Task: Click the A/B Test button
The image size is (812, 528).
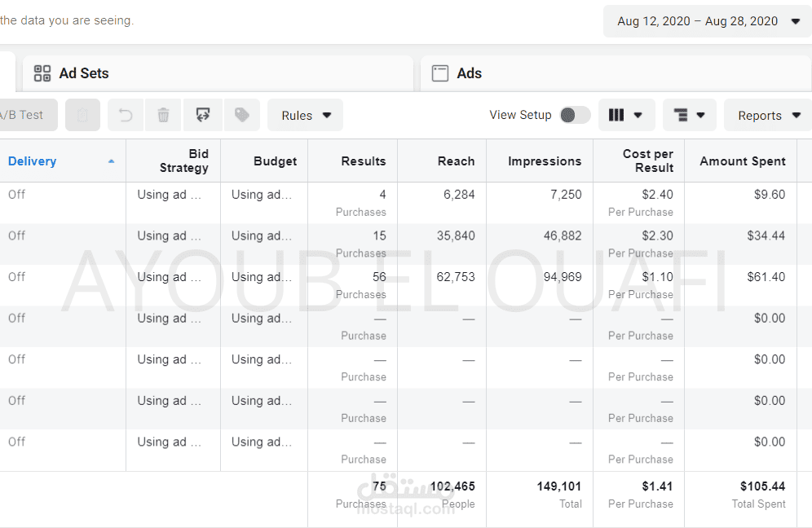Action: 28,115
